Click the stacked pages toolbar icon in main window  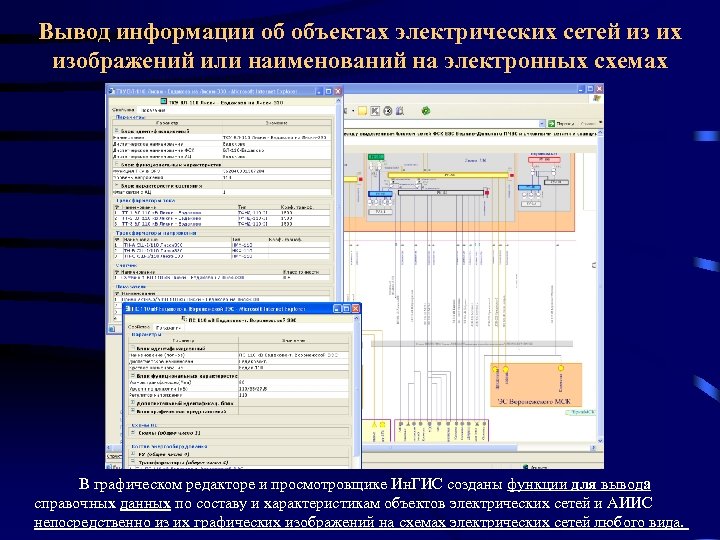click(x=400, y=111)
